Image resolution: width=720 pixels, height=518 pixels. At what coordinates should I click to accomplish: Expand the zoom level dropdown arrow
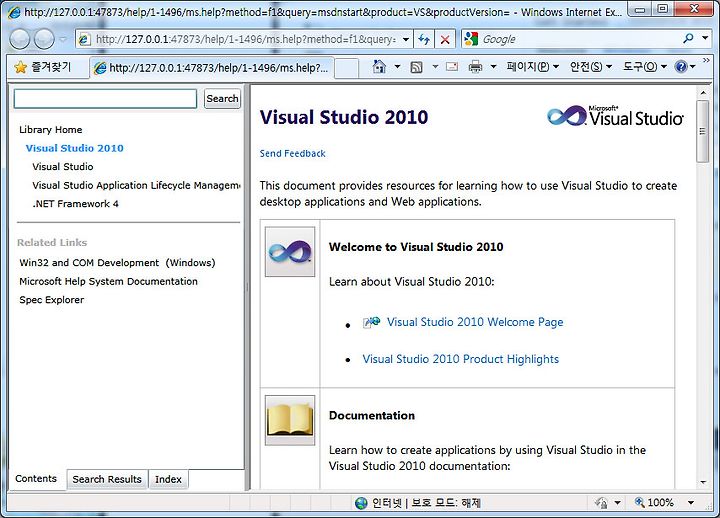point(691,503)
